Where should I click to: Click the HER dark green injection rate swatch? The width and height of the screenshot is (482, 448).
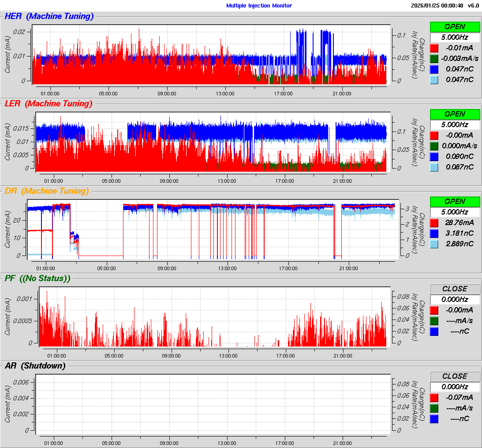click(x=434, y=58)
